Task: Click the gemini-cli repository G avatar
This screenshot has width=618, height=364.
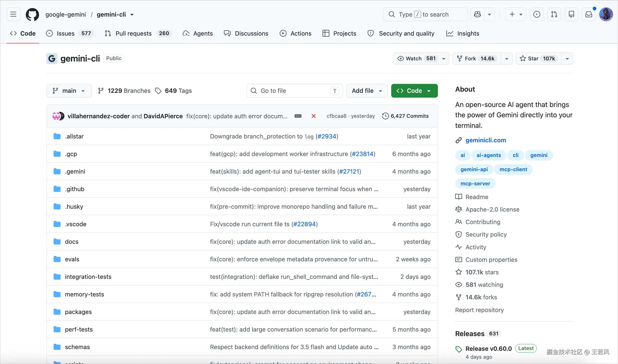Action: [52, 58]
